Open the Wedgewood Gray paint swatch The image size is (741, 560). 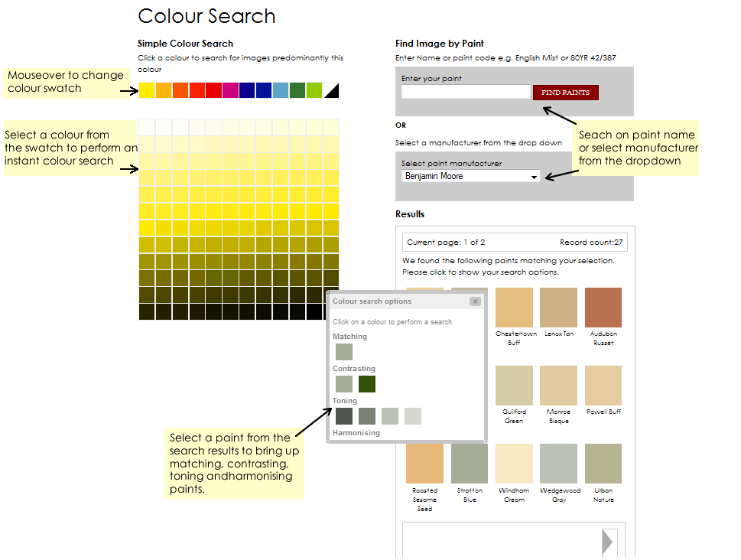pyautogui.click(x=559, y=464)
